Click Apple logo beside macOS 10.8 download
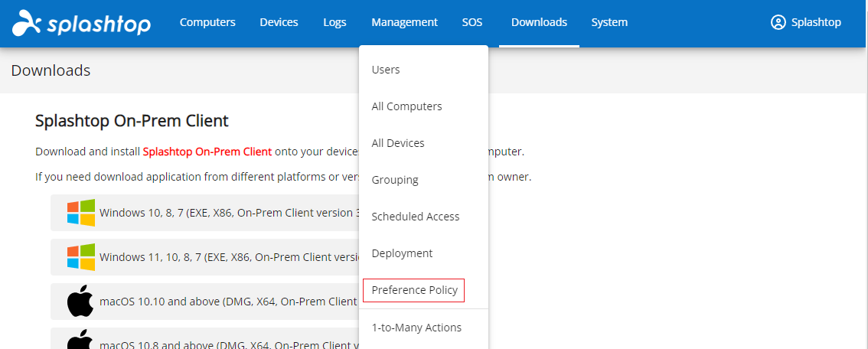This screenshot has height=349, width=868. point(80,340)
